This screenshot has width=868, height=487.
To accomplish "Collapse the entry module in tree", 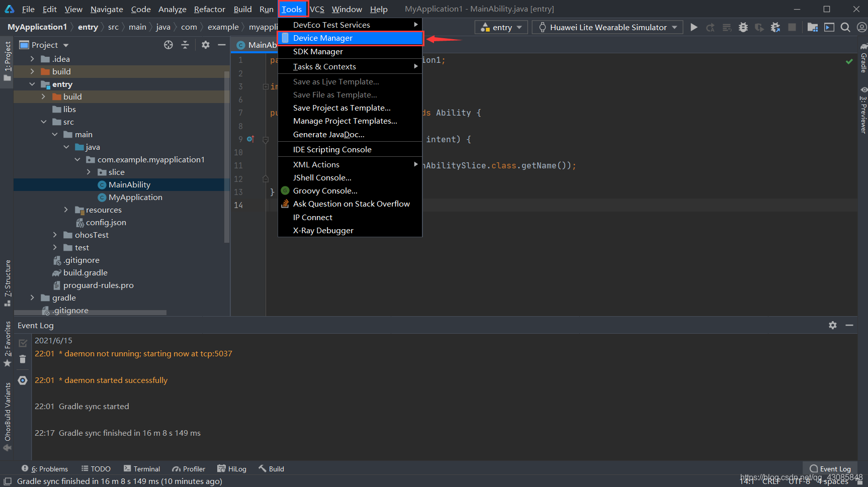I will [32, 84].
